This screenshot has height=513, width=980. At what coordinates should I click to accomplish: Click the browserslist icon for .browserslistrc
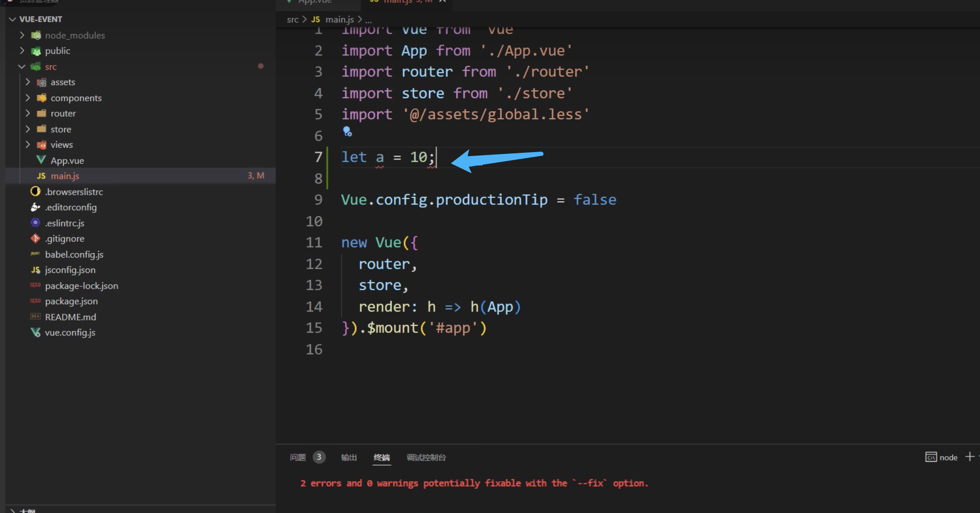[x=35, y=192]
